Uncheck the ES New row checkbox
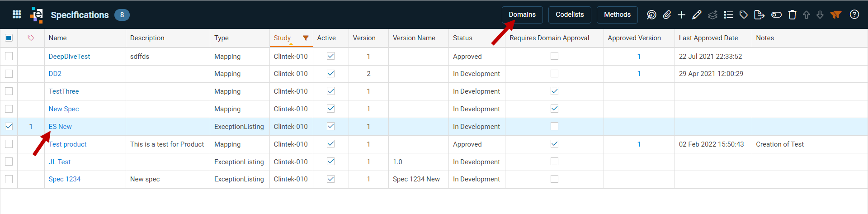868x214 pixels. (9, 127)
